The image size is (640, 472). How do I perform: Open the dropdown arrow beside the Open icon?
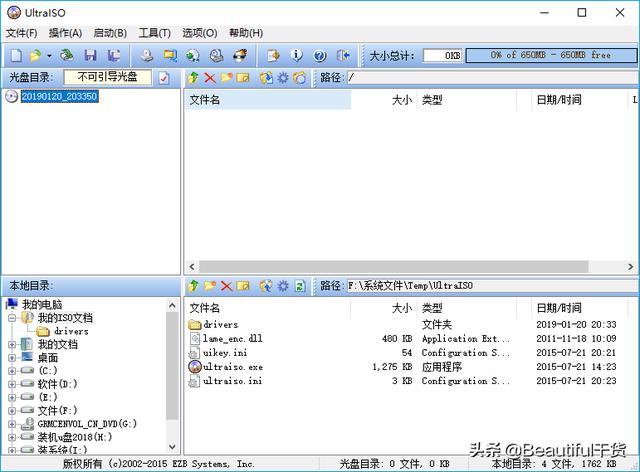coord(49,56)
